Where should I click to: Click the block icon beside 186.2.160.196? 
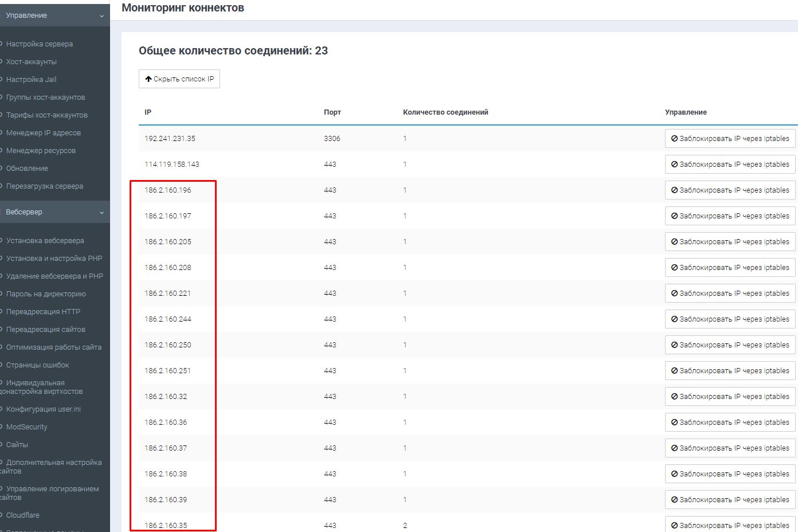(x=675, y=190)
